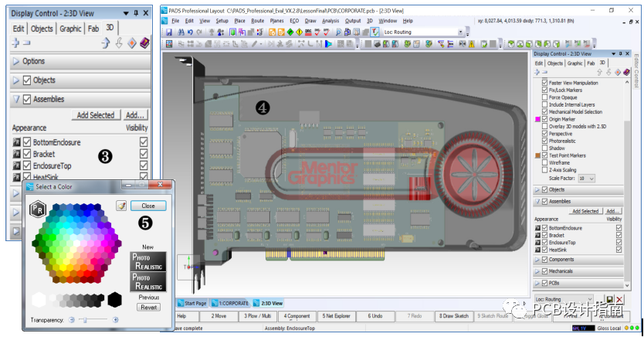Click the right Display Control vertical scrollbar

(627, 184)
